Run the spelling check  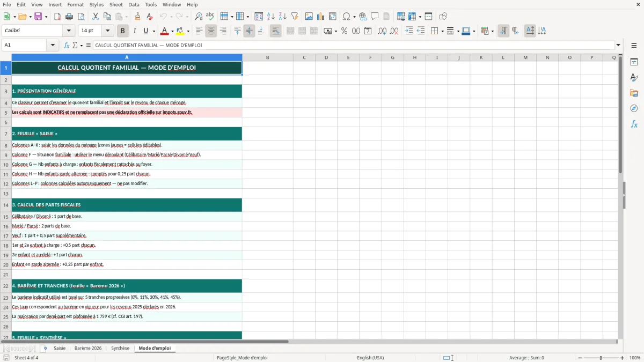pos(210,17)
